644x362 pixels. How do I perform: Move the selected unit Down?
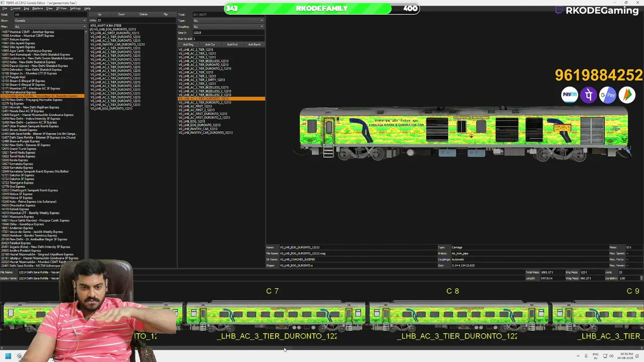point(122,15)
